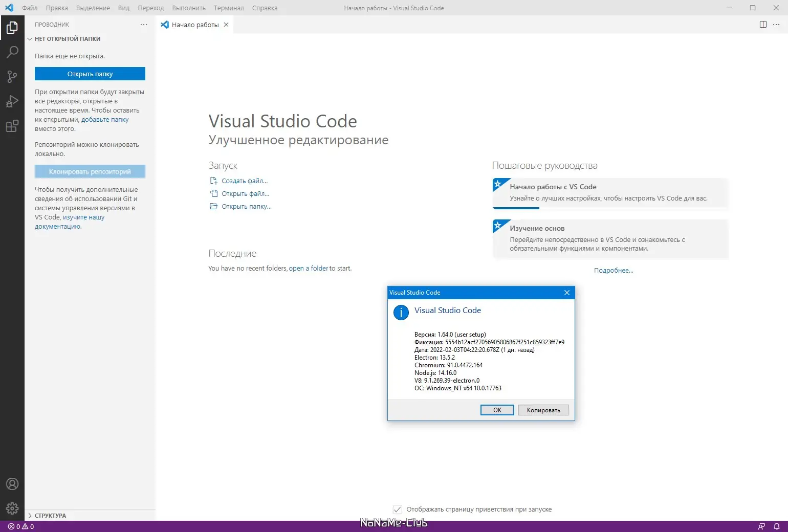The width and height of the screenshot is (788, 532).
Task: Open the Search view in activity bar
Action: pos(12,52)
